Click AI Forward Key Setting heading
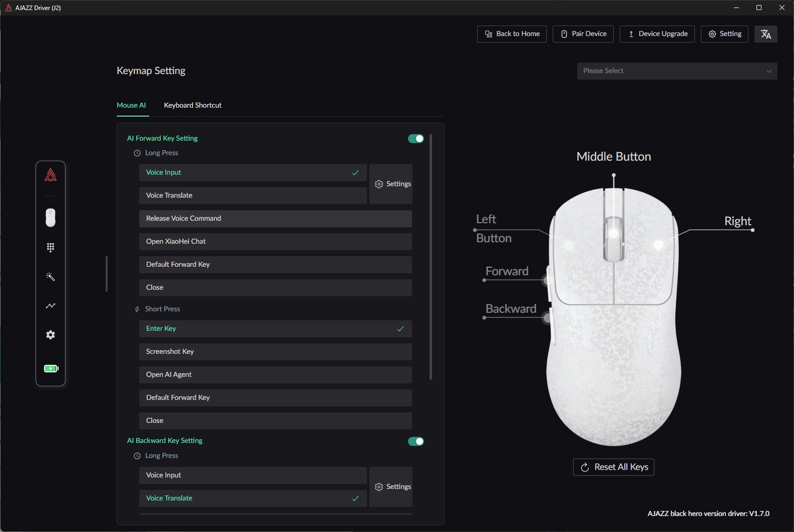This screenshot has width=794, height=532. pos(162,138)
